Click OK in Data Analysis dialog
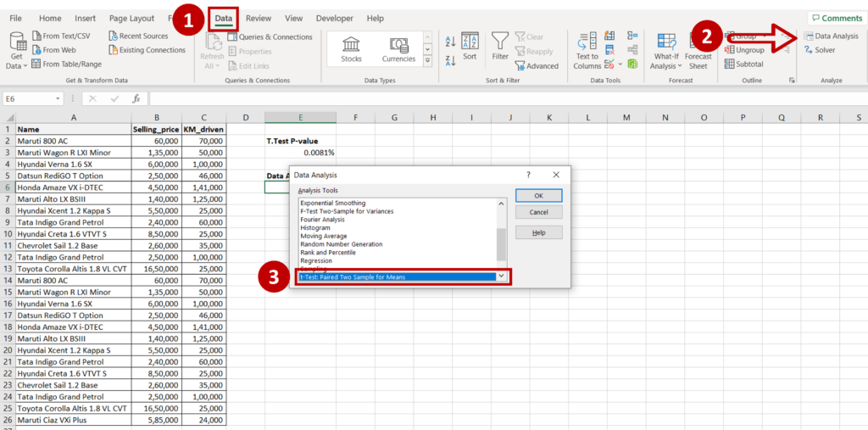The width and height of the screenshot is (868, 430). (538, 195)
